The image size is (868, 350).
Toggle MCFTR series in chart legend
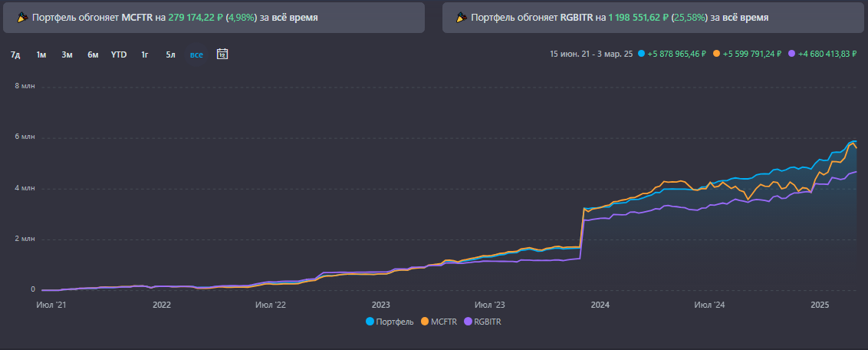coord(439,322)
